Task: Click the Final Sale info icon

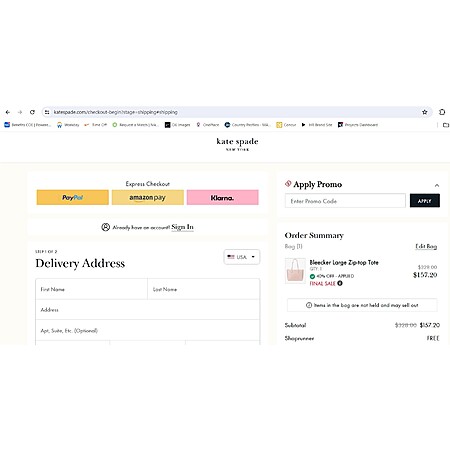Action: 340,283
